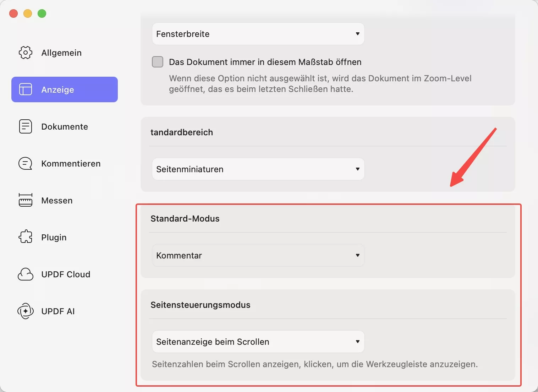This screenshot has height=392, width=538.
Task: Click the Anzeige layout icon
Action: click(26, 89)
